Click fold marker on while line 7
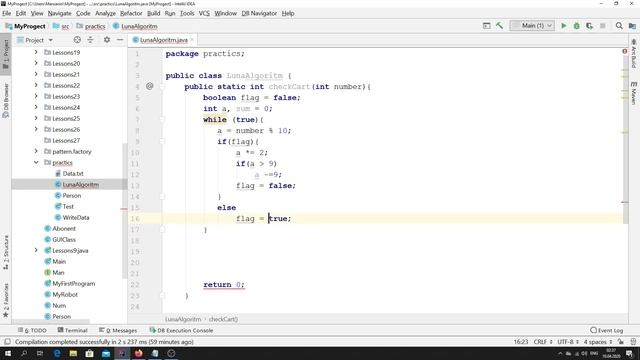 point(162,120)
